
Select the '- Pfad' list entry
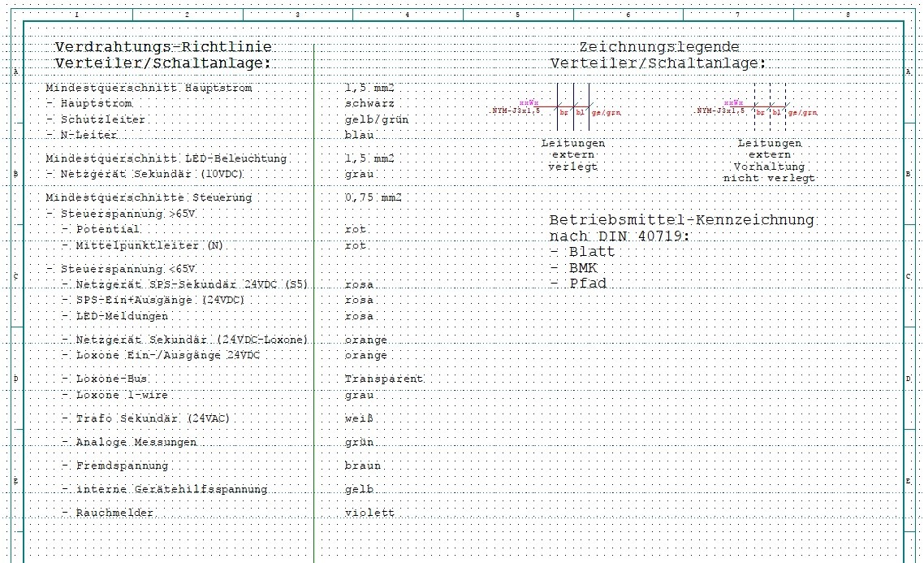point(577,284)
